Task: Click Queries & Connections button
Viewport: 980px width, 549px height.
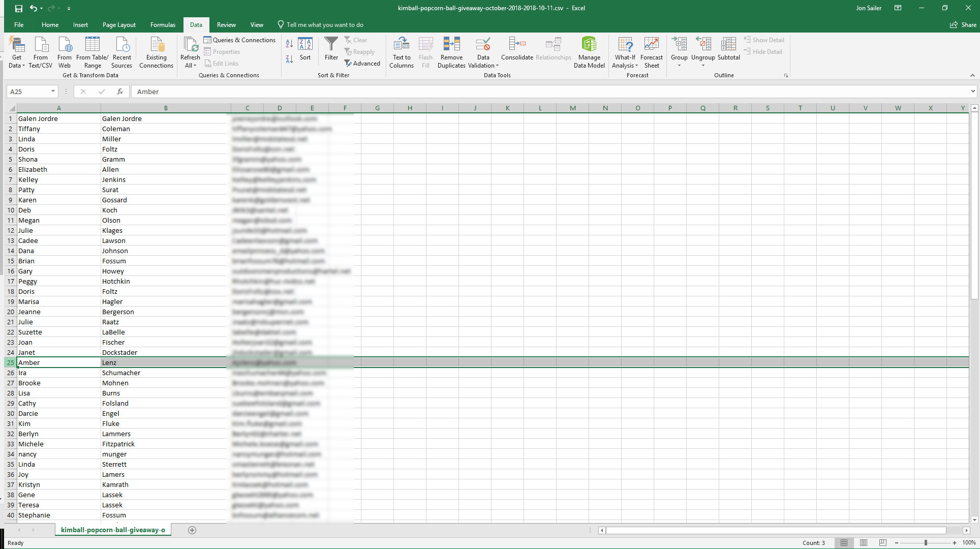Action: [239, 40]
